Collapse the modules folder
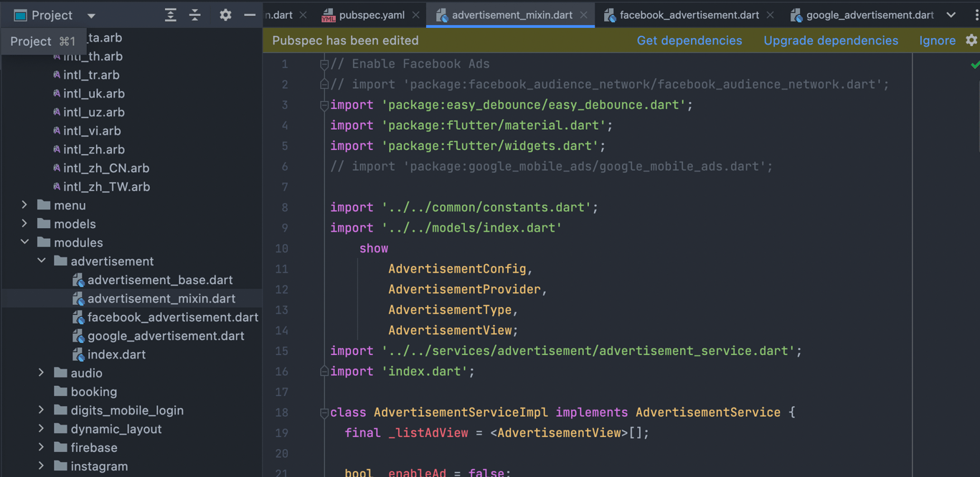The height and width of the screenshot is (477, 980). 24,242
